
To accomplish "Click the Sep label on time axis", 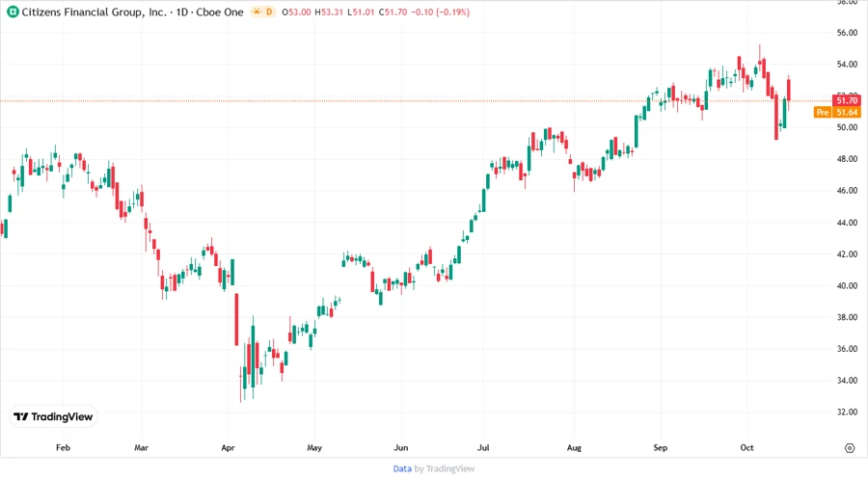I will (x=661, y=447).
